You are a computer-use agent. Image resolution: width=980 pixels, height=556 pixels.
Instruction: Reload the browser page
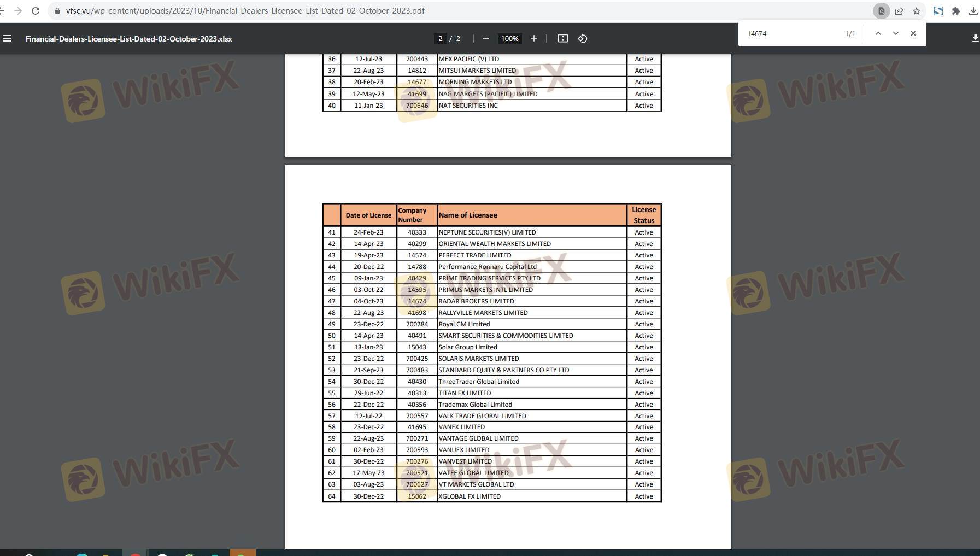pos(36,11)
